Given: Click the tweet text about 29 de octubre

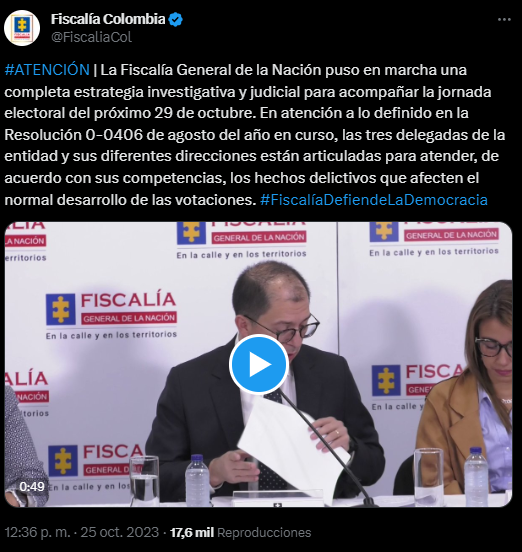Looking at the screenshot, I should [x=202, y=113].
